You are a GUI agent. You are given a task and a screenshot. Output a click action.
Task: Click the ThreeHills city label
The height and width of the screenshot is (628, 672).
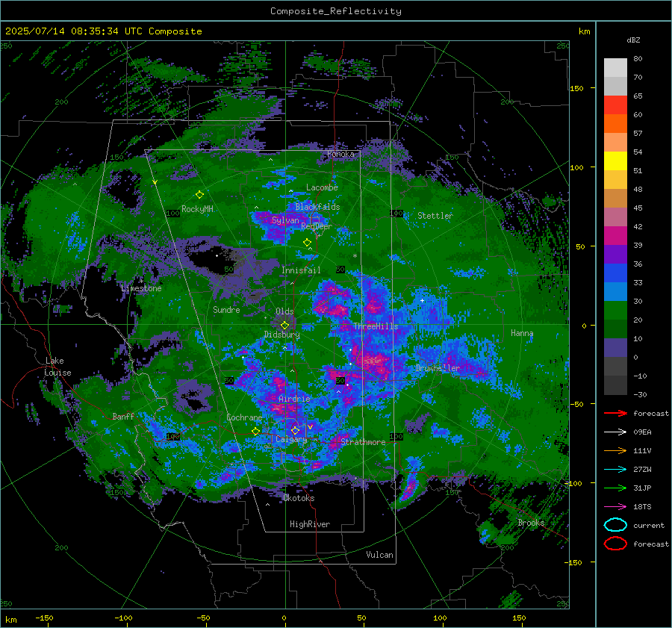coord(376,326)
